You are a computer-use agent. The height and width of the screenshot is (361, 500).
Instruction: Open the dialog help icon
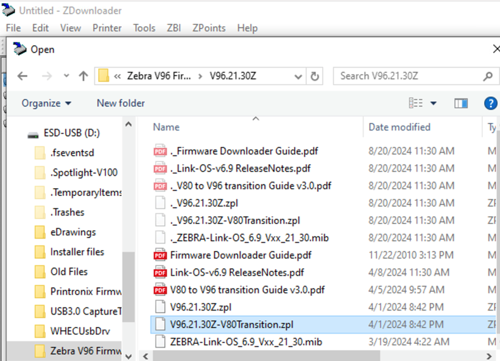point(490,103)
